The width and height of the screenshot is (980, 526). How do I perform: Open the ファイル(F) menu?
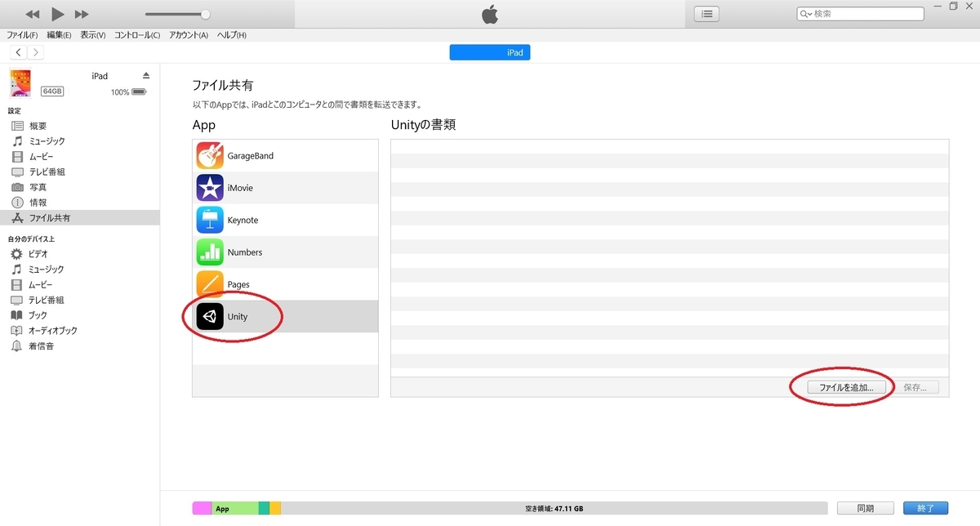pos(22,35)
